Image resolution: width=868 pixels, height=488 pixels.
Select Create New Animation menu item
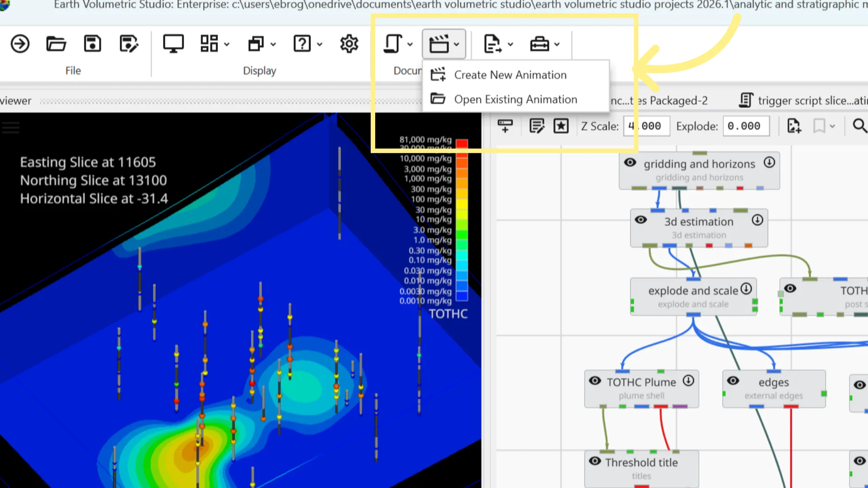click(x=516, y=75)
